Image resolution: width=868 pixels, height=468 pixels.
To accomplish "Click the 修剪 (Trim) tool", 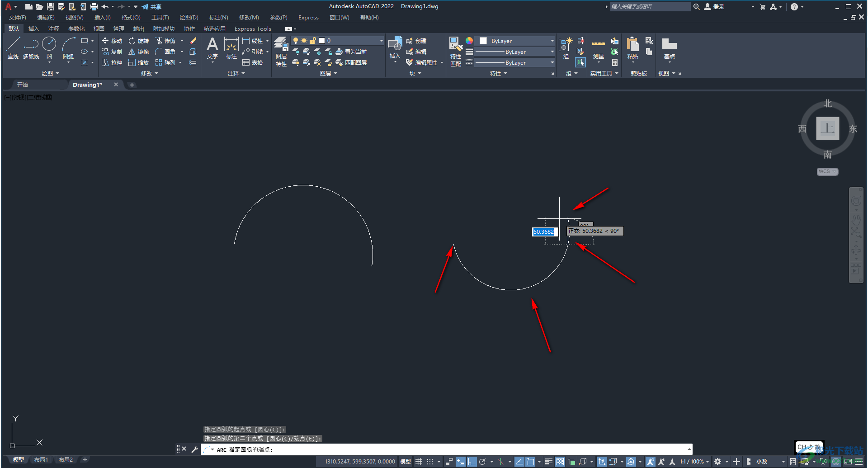I will point(165,41).
